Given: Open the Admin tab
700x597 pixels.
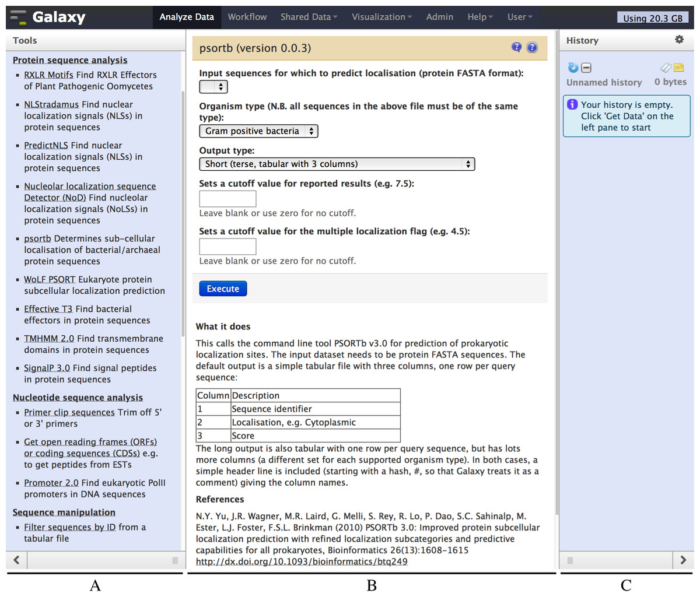Looking at the screenshot, I should tap(440, 17).
